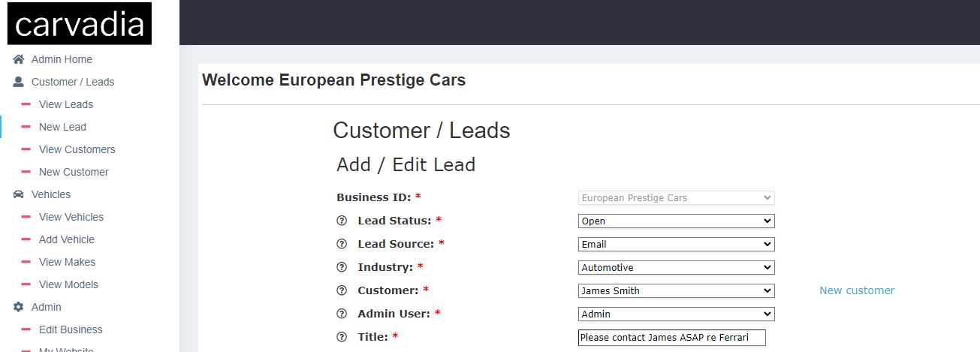This screenshot has width=980, height=352.
Task: Click the help icon beside Lead Source
Action: [x=342, y=244]
